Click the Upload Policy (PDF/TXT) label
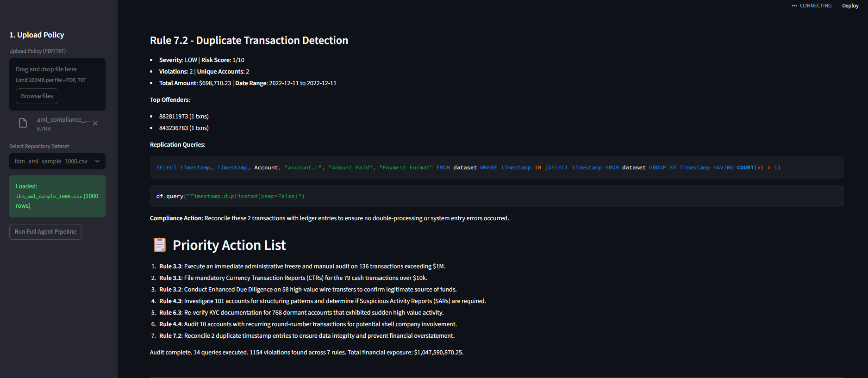Screen dimensions: 868x378 [x=37, y=51]
